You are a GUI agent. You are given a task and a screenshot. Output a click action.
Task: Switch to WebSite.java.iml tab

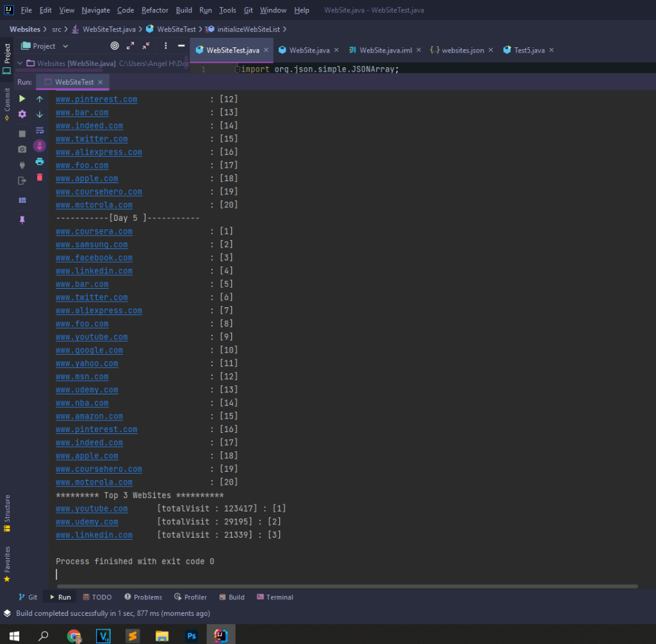coord(386,50)
